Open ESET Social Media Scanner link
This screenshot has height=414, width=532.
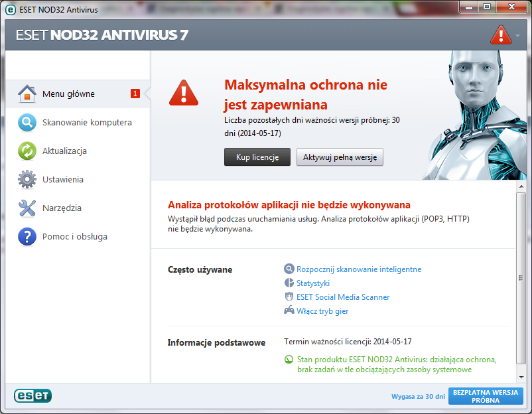coord(343,297)
